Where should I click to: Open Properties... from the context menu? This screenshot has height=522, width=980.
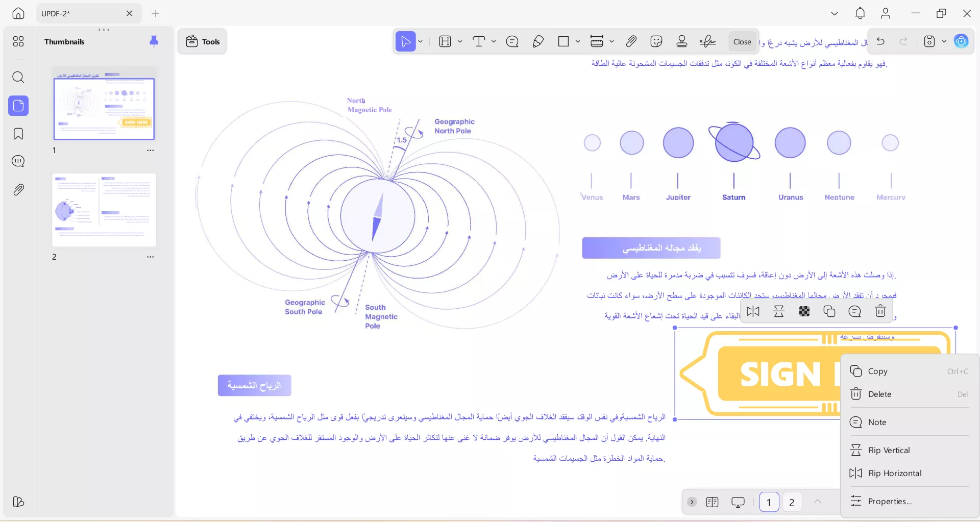[x=910, y=502]
